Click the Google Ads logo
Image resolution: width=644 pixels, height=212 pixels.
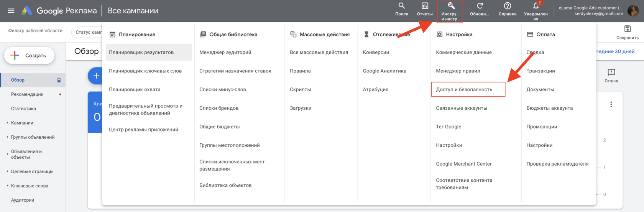(x=27, y=11)
